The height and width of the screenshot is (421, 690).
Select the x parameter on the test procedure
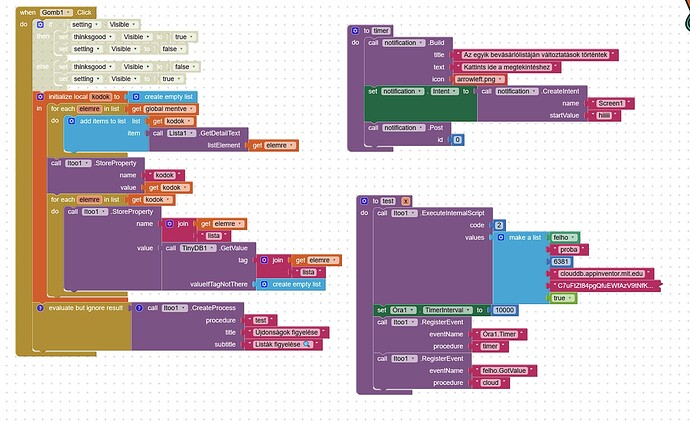point(405,201)
